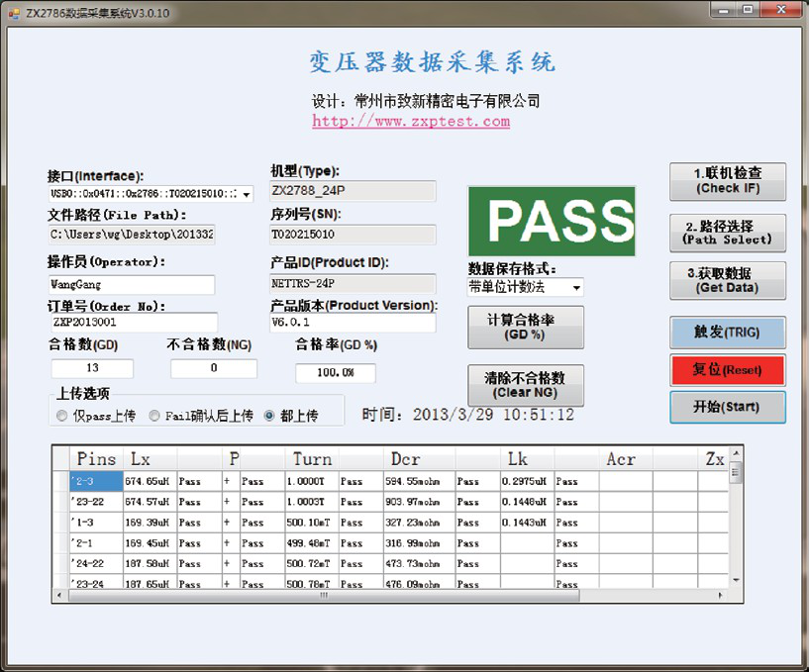Click the table's vertical scrollbar down arrow

coord(736,582)
